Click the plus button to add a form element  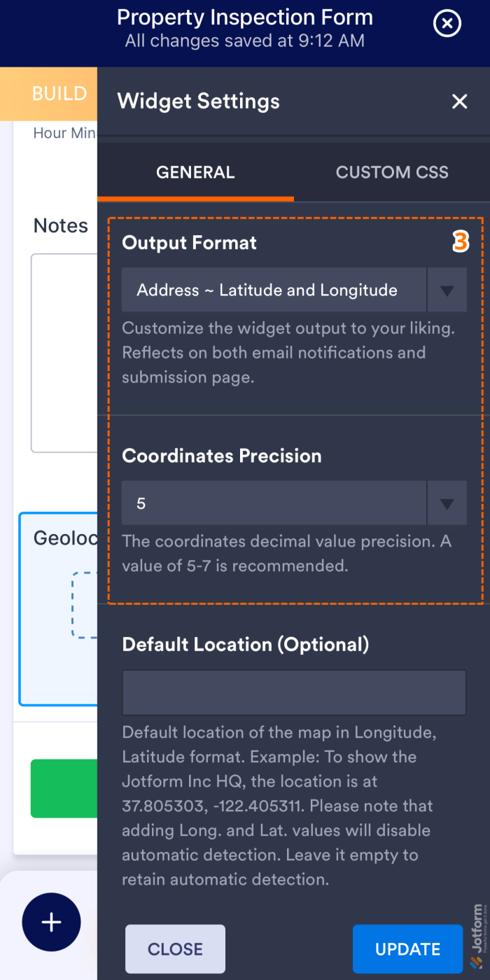point(51,922)
